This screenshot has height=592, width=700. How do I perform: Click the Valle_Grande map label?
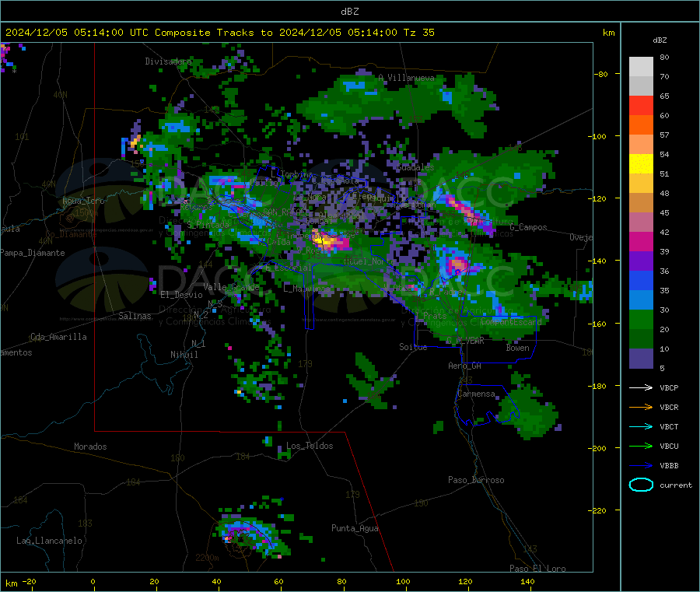click(231, 286)
